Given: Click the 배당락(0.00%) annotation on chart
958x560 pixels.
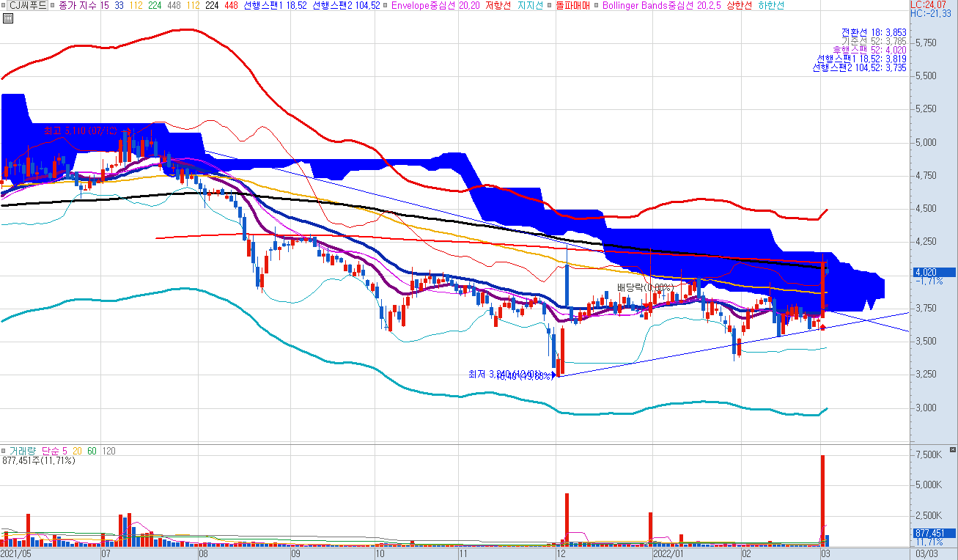Looking at the screenshot, I should [645, 287].
